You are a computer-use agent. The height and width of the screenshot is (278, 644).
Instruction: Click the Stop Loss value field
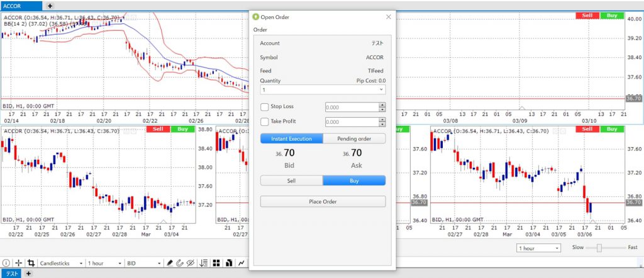pyautogui.click(x=352, y=108)
